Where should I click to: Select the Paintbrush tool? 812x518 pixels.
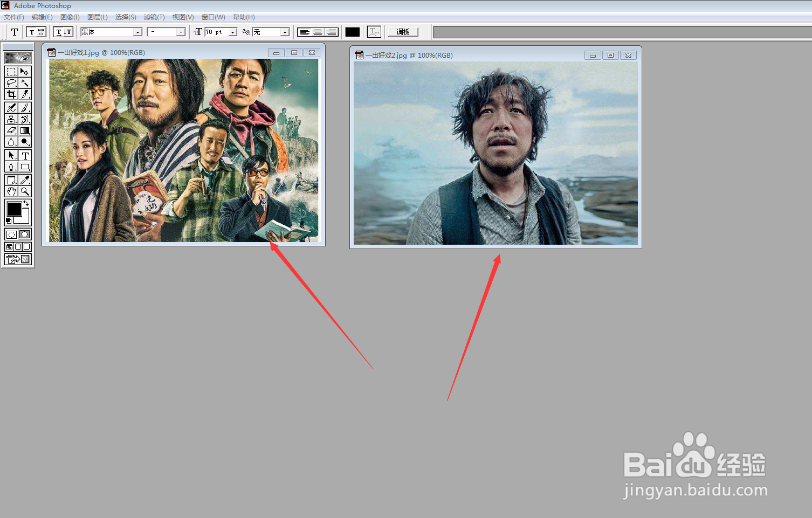tap(25, 108)
